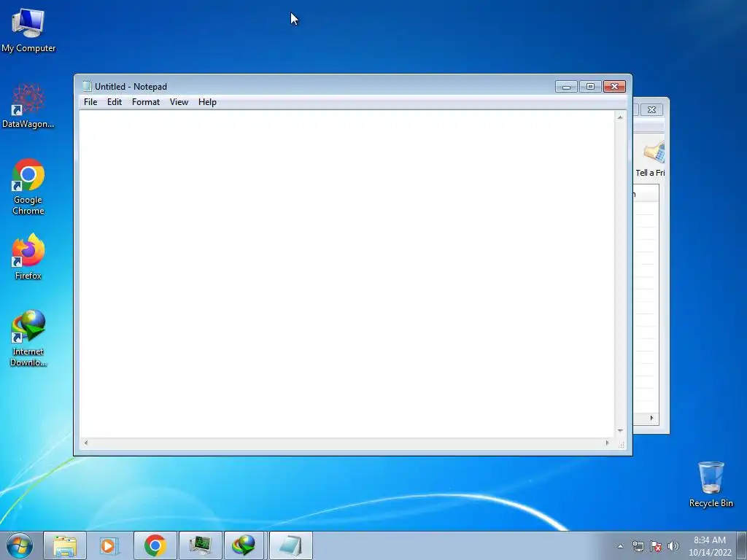Image resolution: width=747 pixels, height=560 pixels.
Task: Click the Notepad vertical scrollbar up arrow
Action: point(620,117)
